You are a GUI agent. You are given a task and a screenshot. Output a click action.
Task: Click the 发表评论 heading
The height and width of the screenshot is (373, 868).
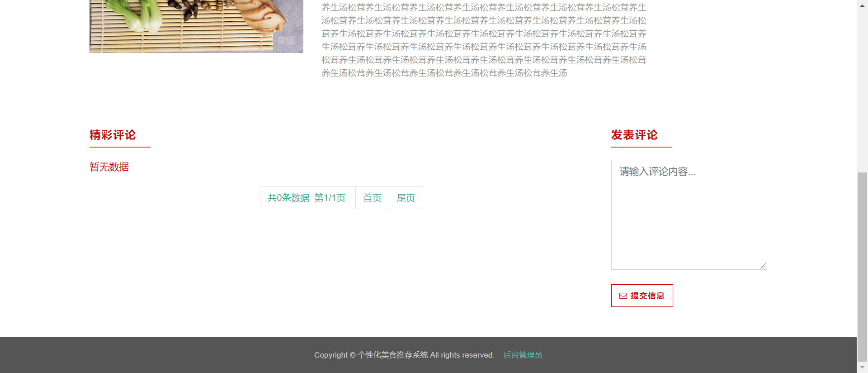point(634,135)
